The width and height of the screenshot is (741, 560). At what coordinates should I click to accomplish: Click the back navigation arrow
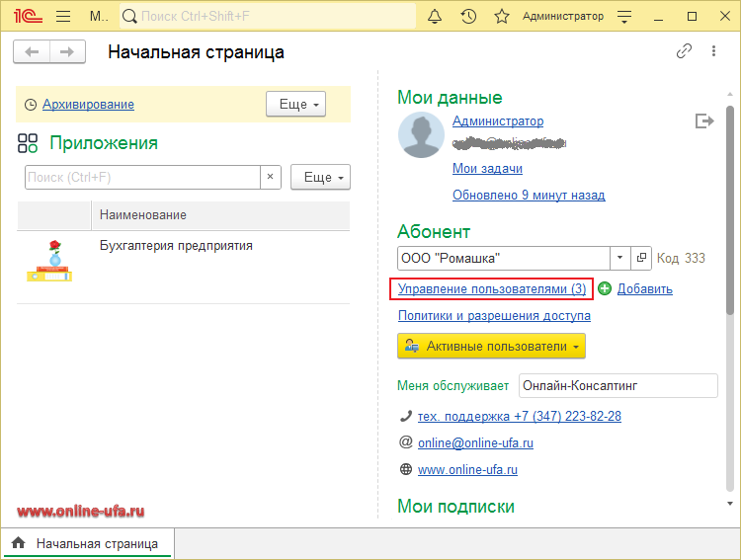[x=33, y=52]
